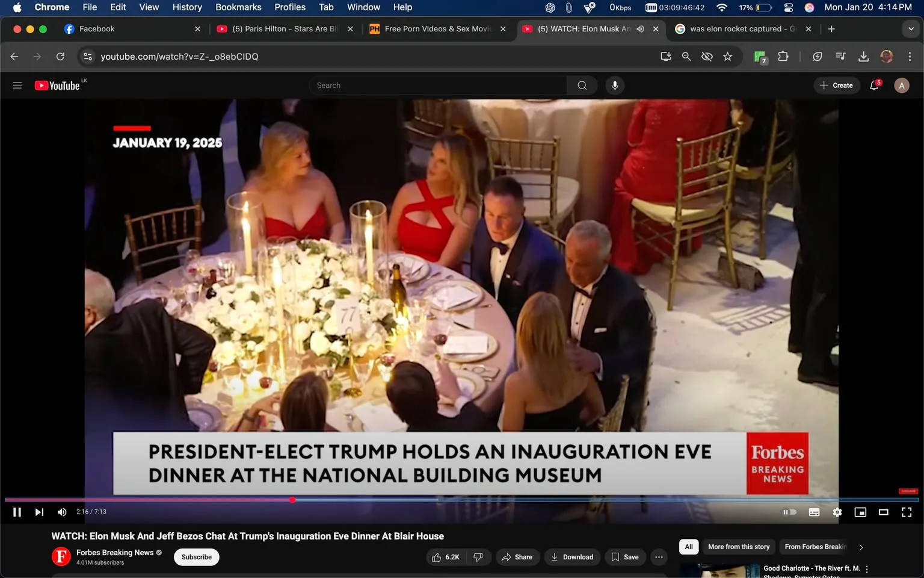The height and width of the screenshot is (578, 924).
Task: Open the Bookmarks menu
Action: (238, 7)
